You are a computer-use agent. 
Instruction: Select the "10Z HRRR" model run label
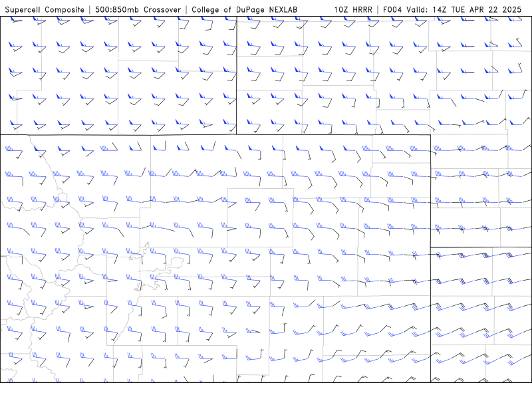tap(353, 10)
